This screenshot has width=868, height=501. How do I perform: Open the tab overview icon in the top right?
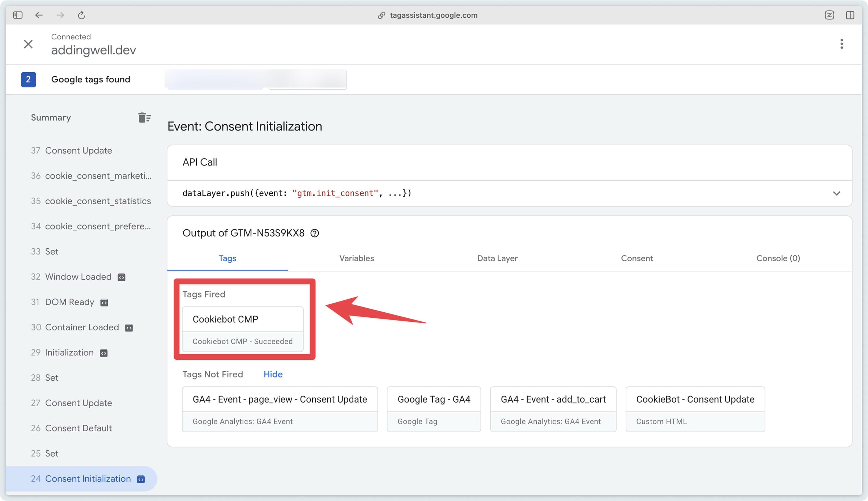click(x=850, y=15)
